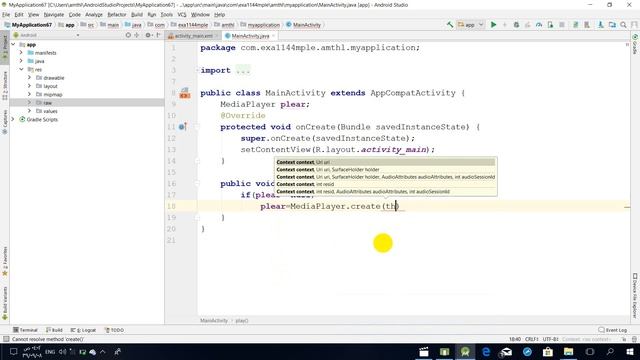640x360 pixels.
Task: Open the Refactor menu
Action: click(117, 14)
